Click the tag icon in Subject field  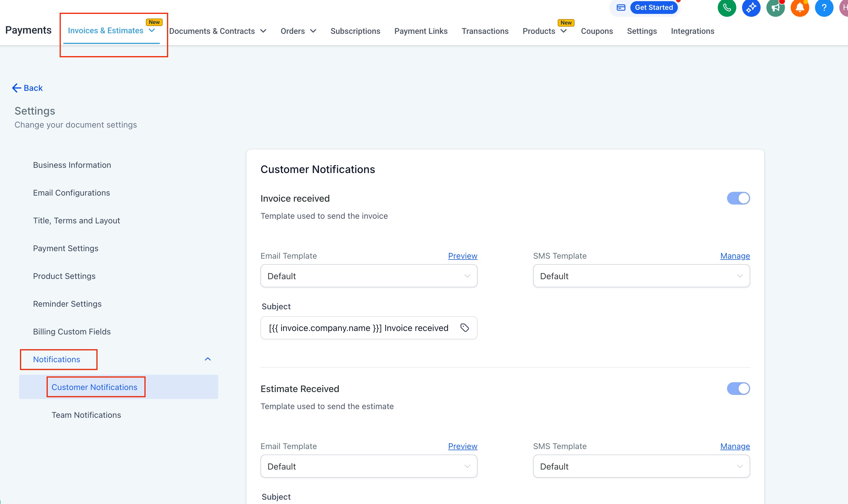465,328
